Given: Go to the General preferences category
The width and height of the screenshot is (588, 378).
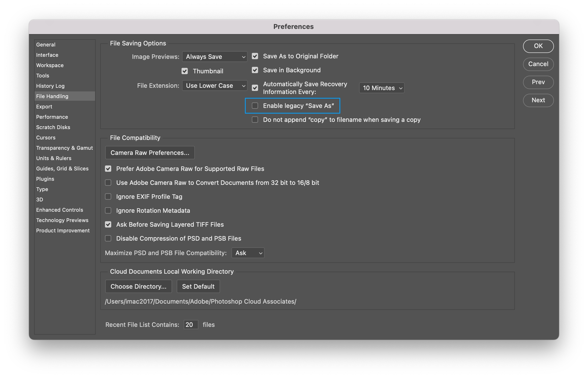Looking at the screenshot, I should click(x=46, y=45).
